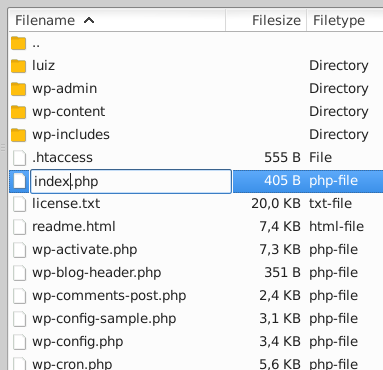The height and width of the screenshot is (370, 383).
Task: Sort the list by the Filename column
Action: point(117,21)
